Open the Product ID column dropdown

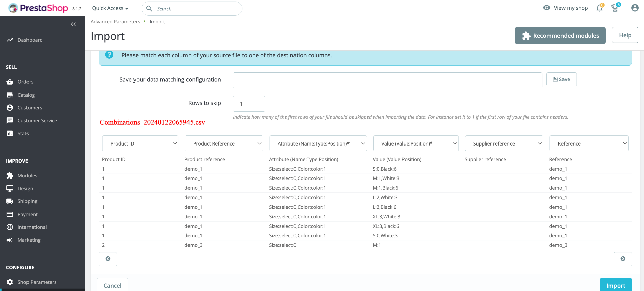coord(140,143)
